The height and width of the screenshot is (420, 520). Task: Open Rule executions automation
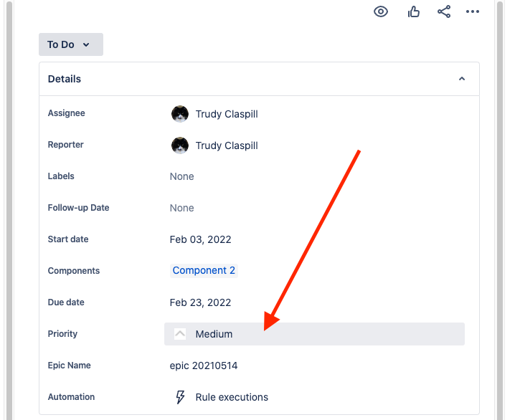(232, 397)
